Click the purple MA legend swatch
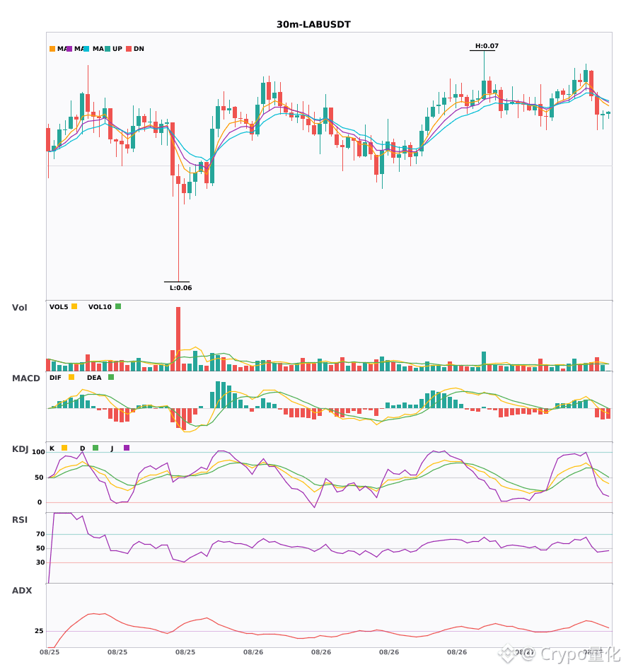The height and width of the screenshot is (672, 626). (69, 49)
